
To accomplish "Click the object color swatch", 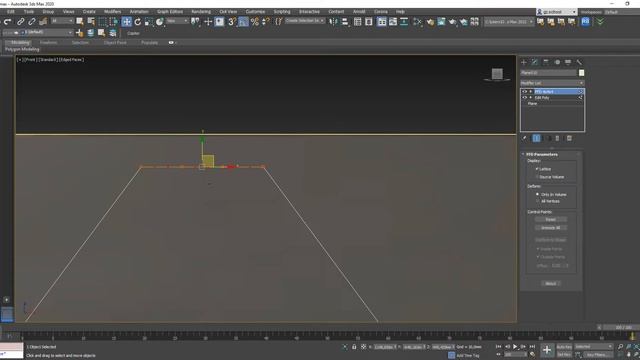I will point(581,73).
